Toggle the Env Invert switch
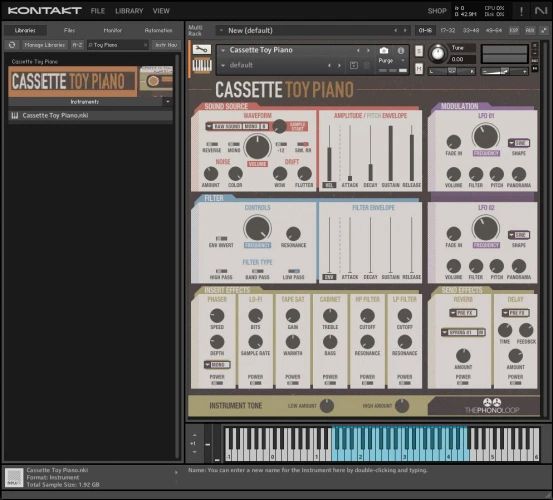 click(x=221, y=238)
